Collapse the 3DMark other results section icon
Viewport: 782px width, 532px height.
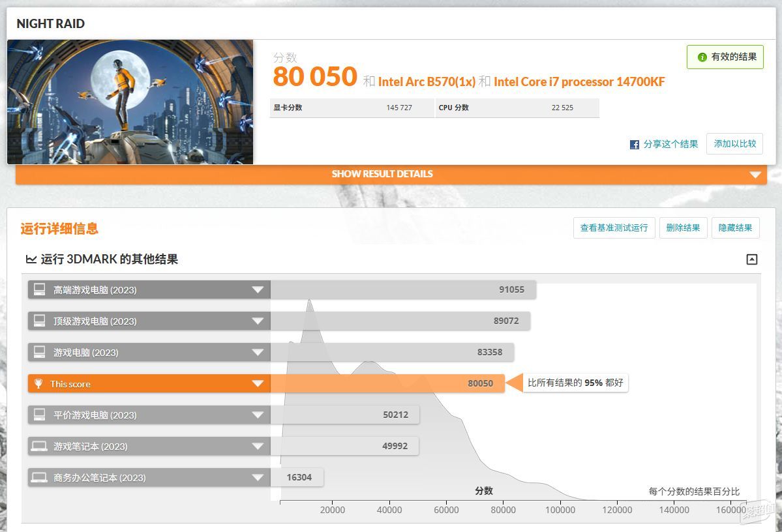751,259
